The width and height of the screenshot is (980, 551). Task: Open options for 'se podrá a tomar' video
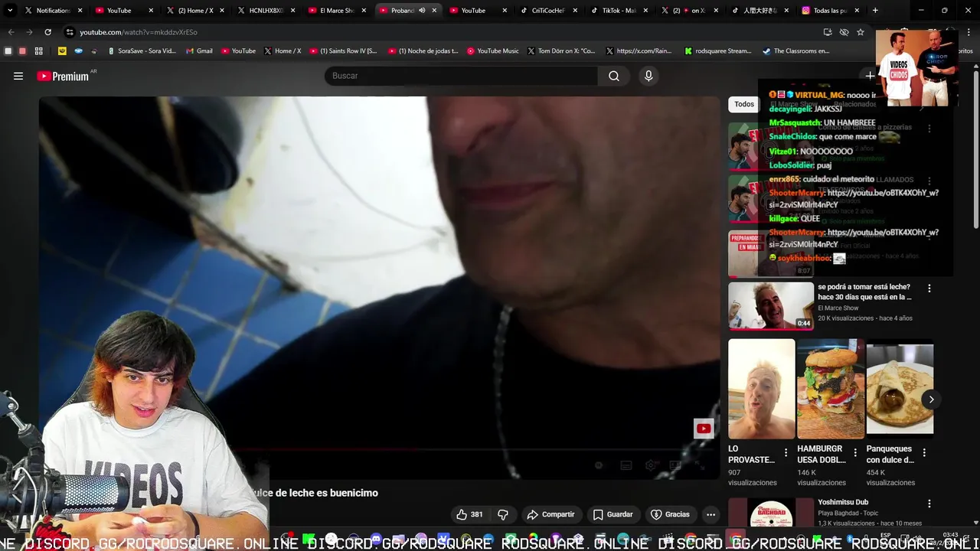[x=929, y=289]
